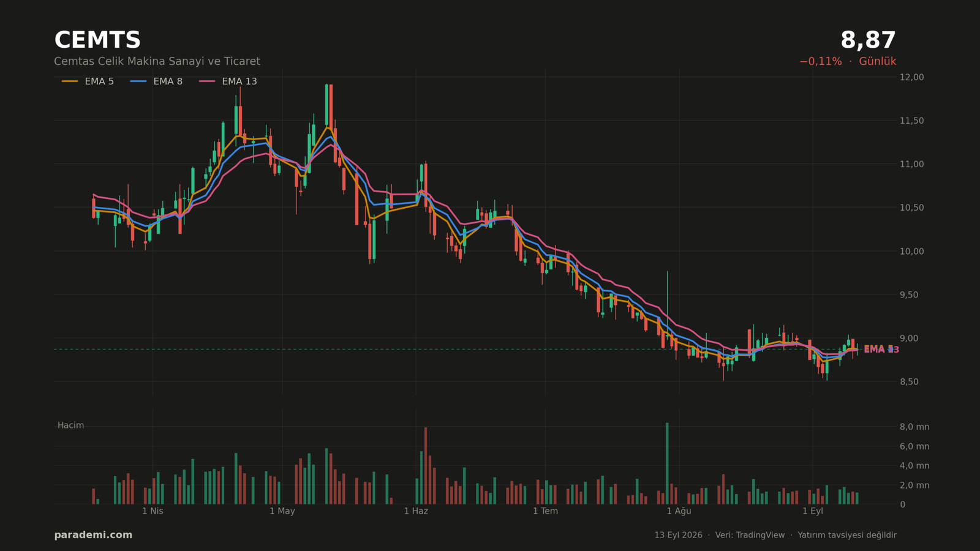980x551 pixels.
Task: Click the 1 Eyl date axis label
Action: (813, 511)
